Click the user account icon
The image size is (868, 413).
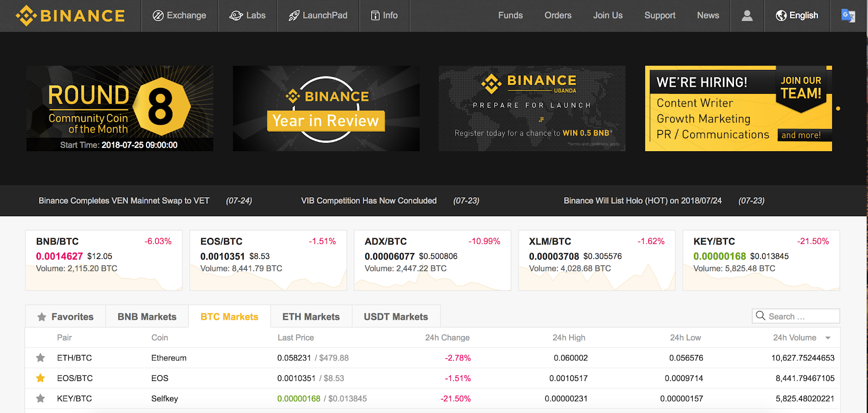(x=747, y=16)
